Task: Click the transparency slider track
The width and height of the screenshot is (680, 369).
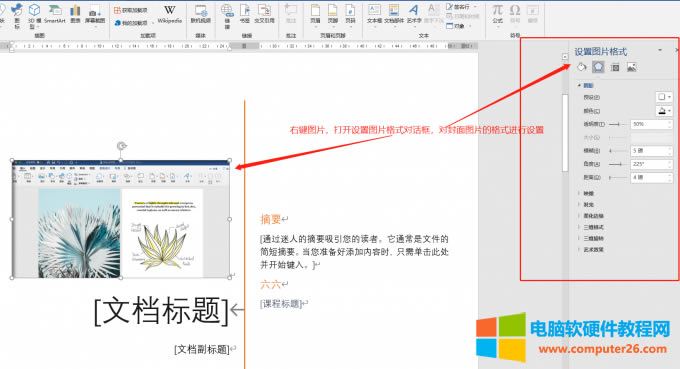Action: pyautogui.click(x=618, y=124)
